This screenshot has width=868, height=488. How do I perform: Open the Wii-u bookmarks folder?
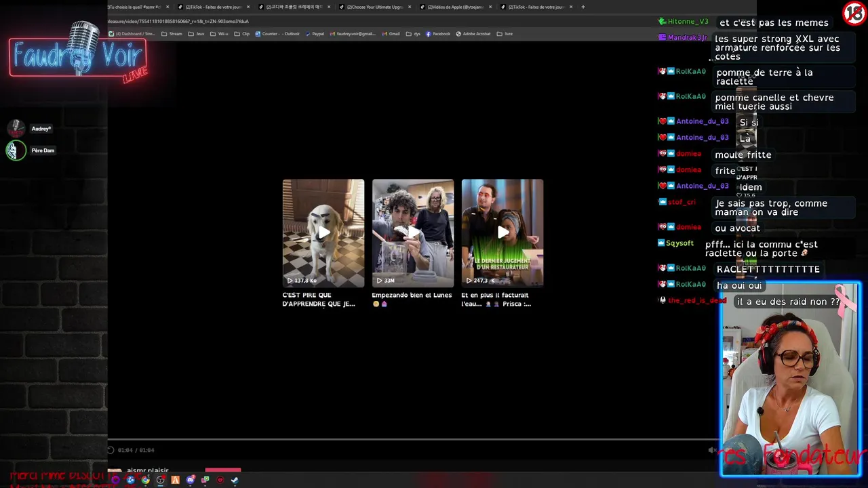pyautogui.click(x=219, y=34)
